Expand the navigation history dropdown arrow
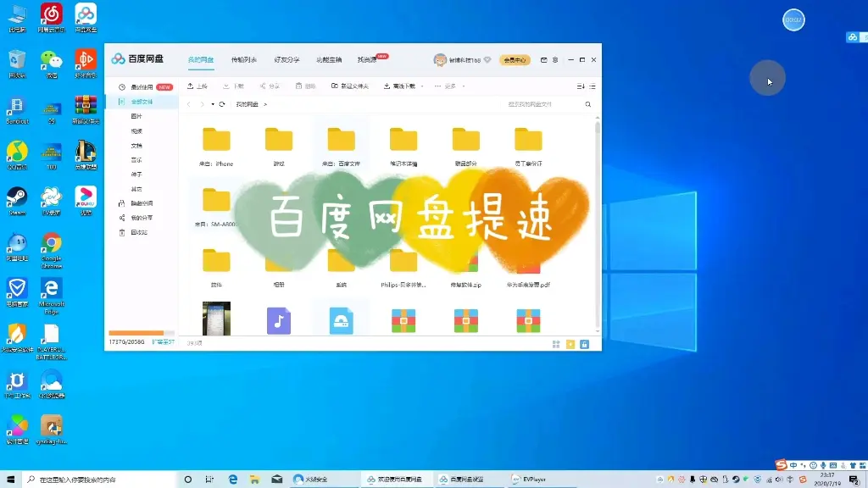Image resolution: width=868 pixels, height=488 pixels. pyautogui.click(x=213, y=104)
